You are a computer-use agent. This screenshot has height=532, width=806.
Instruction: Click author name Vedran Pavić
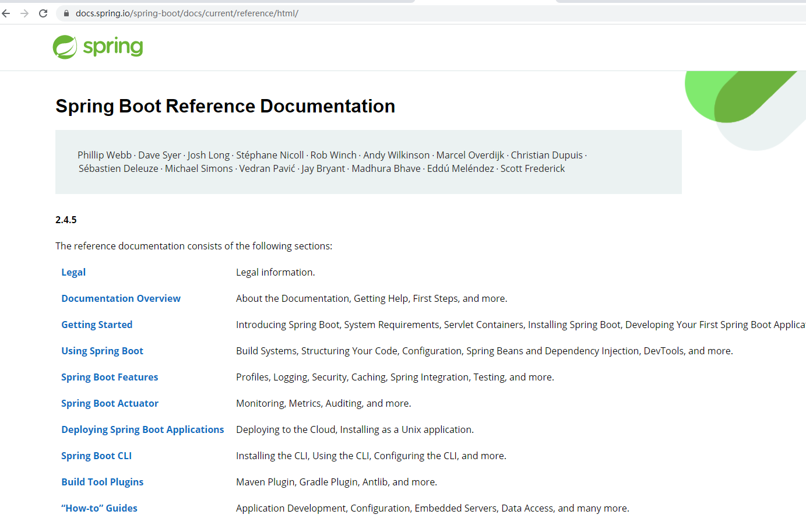coord(267,168)
